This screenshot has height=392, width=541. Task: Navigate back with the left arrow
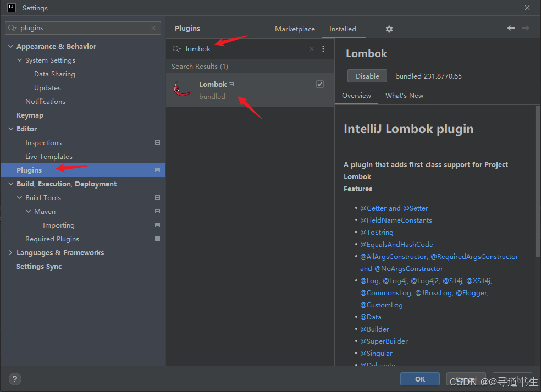pos(511,28)
